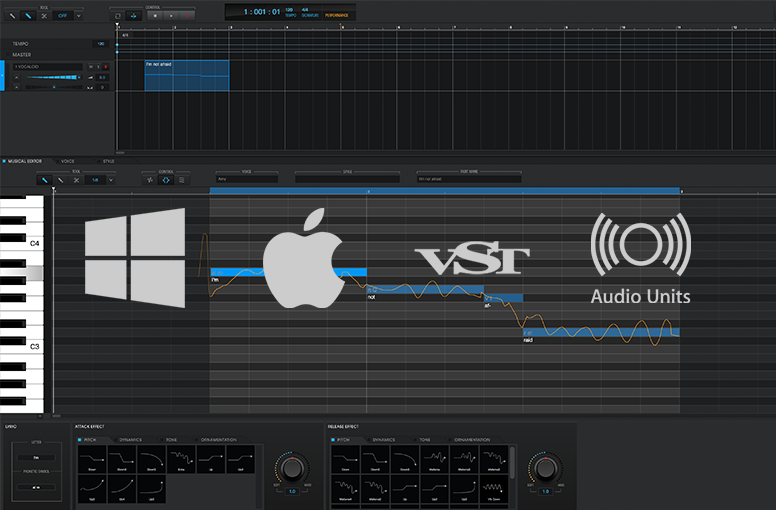
Task: Click the orange PERFORMANCE indicator
Action: click(337, 15)
